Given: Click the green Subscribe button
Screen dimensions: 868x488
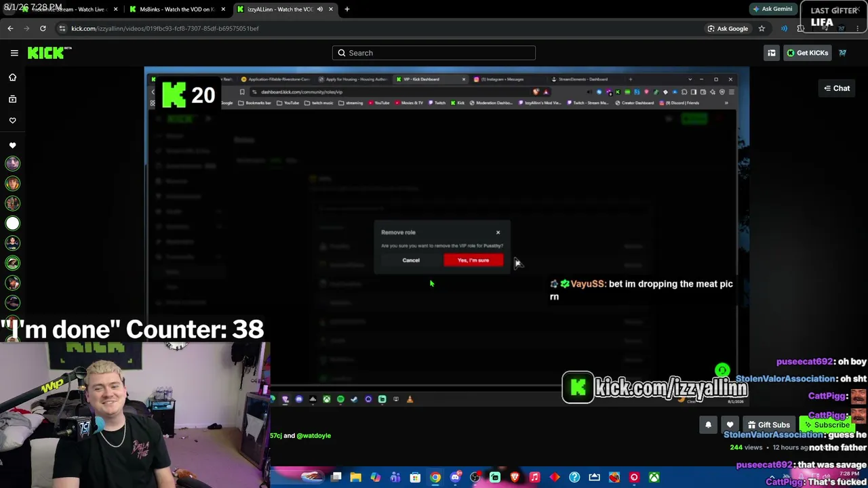Looking at the screenshot, I should (x=827, y=425).
